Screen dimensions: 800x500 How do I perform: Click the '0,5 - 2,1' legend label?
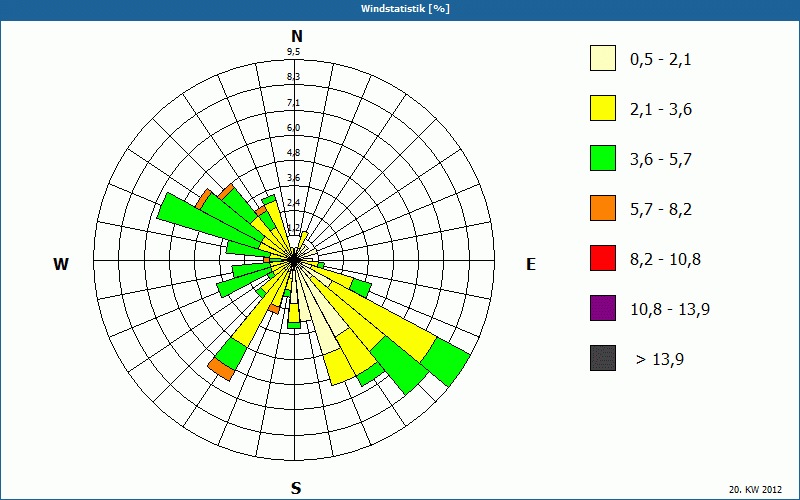click(x=661, y=60)
